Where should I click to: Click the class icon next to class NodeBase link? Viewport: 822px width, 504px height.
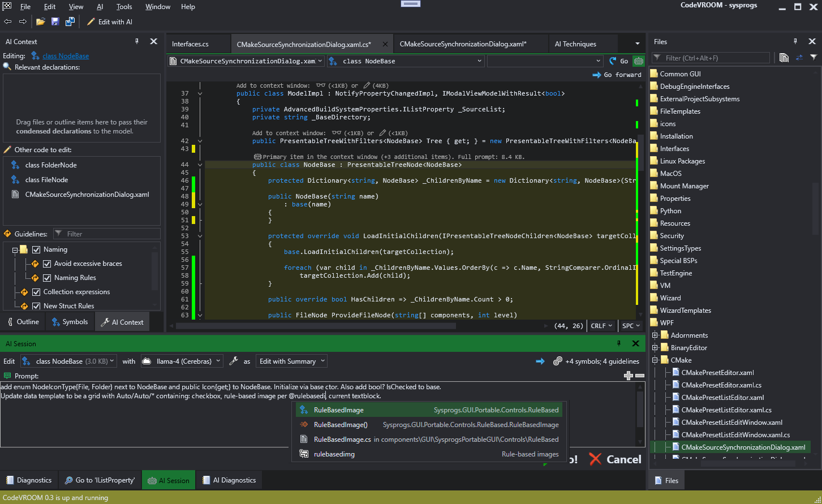point(35,55)
